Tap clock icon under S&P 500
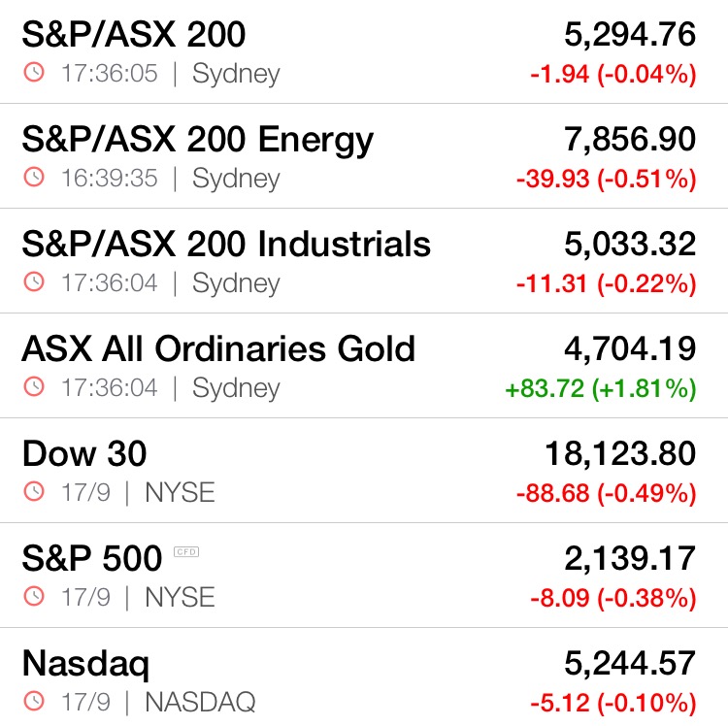Viewport: 728px width, 726px height. click(34, 596)
